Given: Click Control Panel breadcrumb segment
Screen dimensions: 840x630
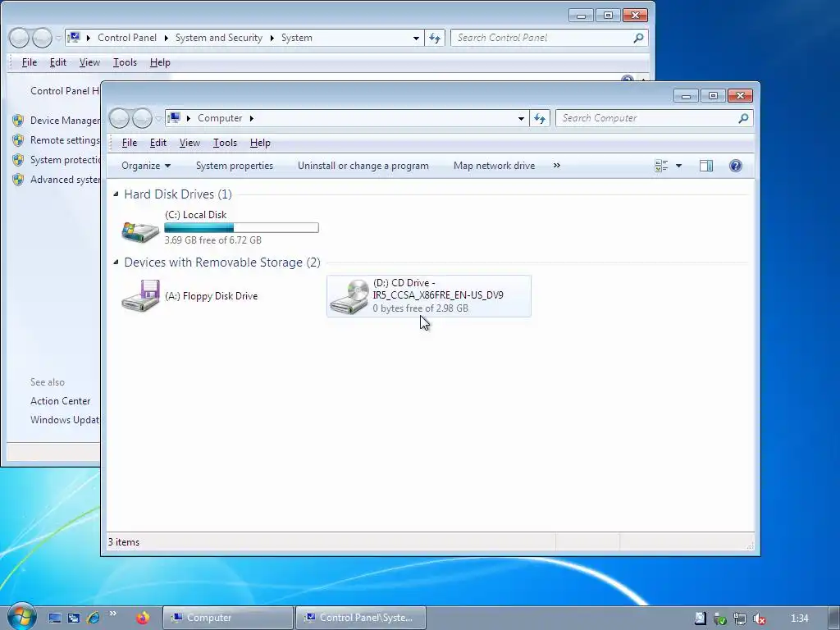Looking at the screenshot, I should click(x=127, y=38).
